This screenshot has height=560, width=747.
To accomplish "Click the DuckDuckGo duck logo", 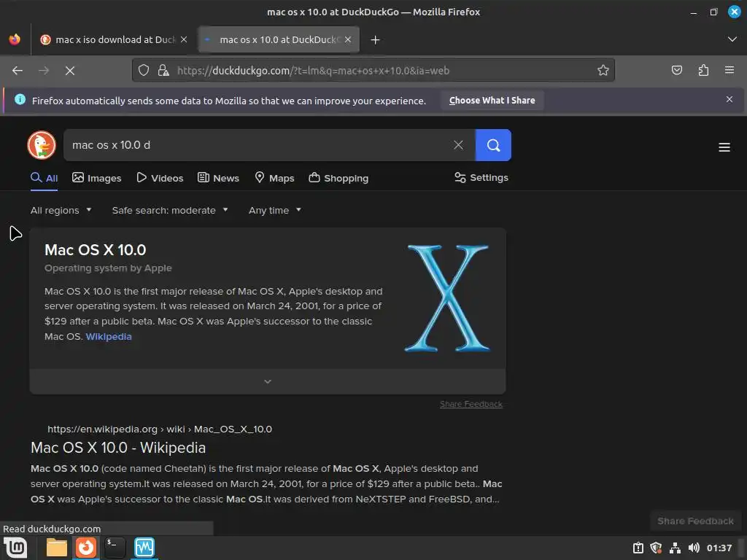I will 42,145.
